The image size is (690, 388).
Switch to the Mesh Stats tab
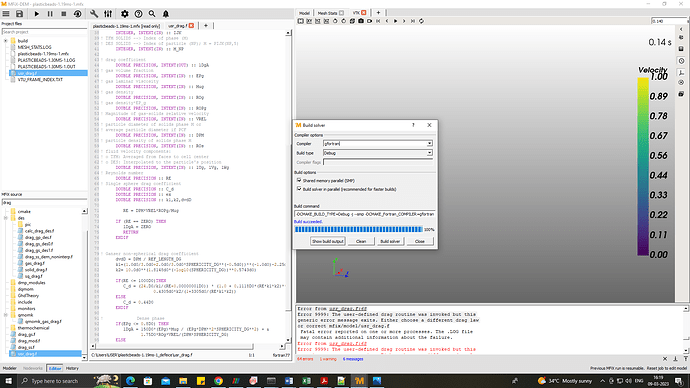[327, 13]
